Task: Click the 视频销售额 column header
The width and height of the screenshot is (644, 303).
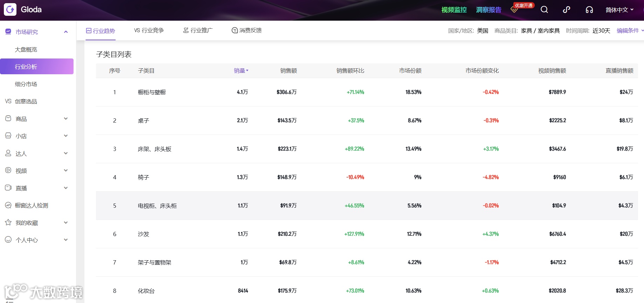Action: pos(552,71)
